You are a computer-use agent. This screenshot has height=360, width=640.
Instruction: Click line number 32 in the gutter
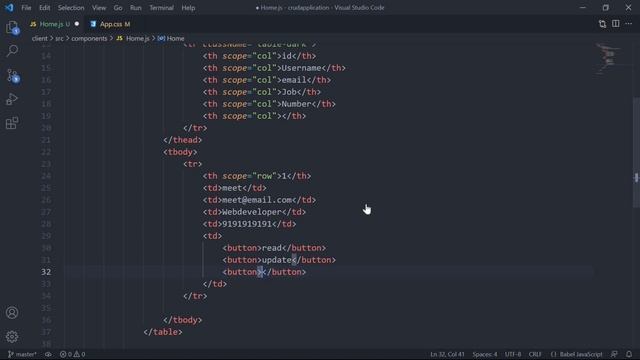(46, 272)
